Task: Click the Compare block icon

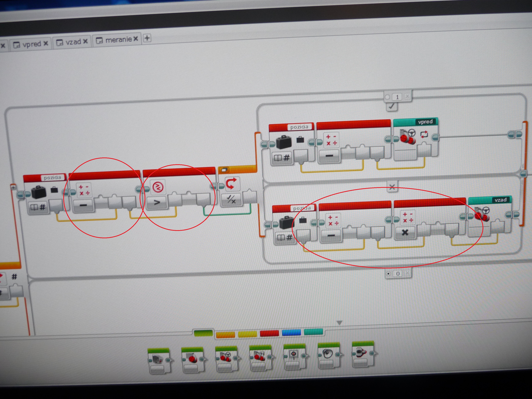Action: [x=158, y=187]
